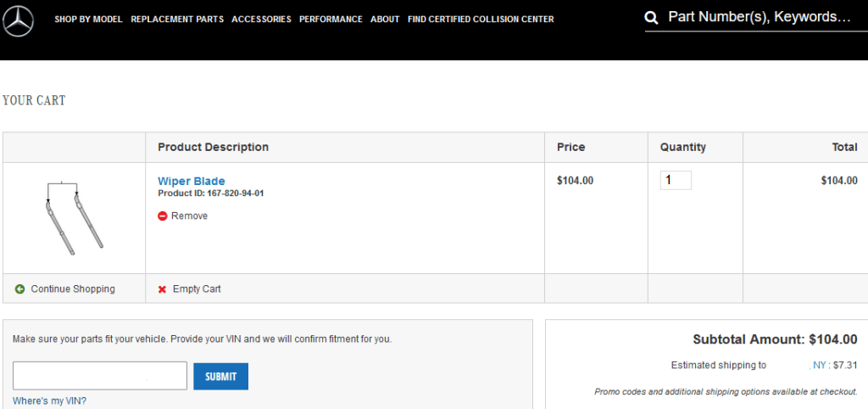Open the Wiper Blade product link
The image size is (868, 409).
coord(192,181)
